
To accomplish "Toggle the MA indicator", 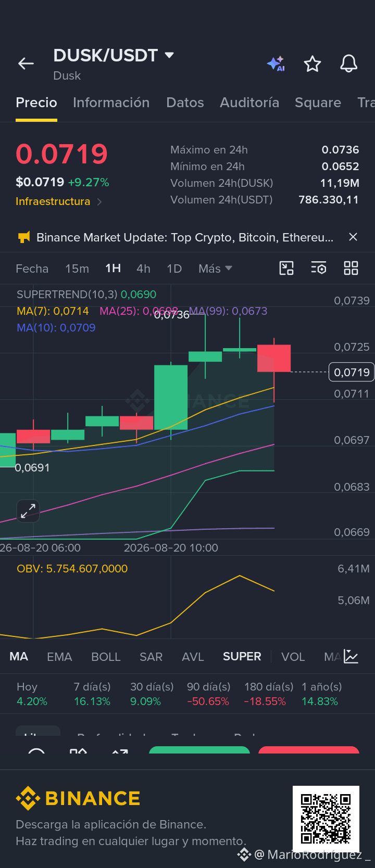I will (x=19, y=657).
